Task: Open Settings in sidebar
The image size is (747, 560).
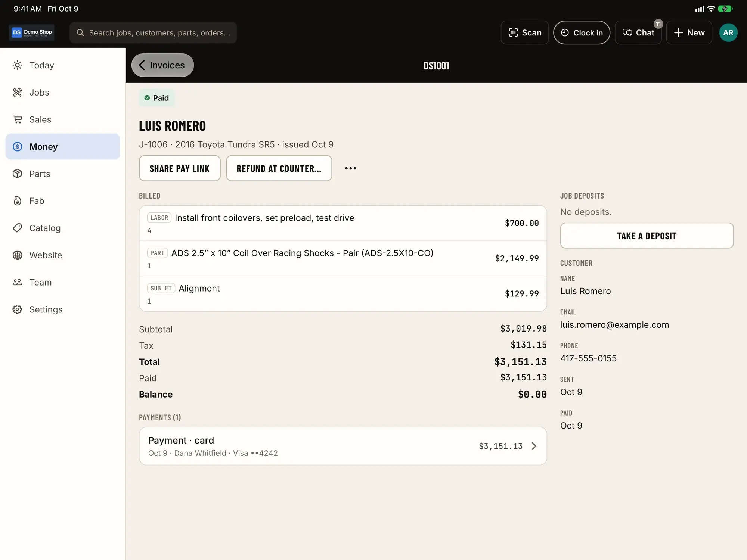Action: (63, 309)
